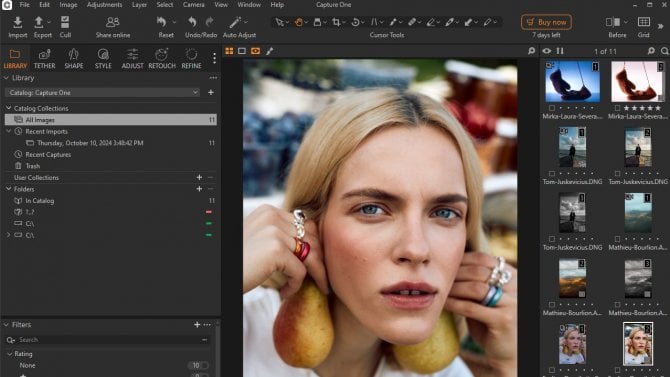This screenshot has height=377, width=670.
Task: Open the Adjustments menu
Action: (104, 5)
